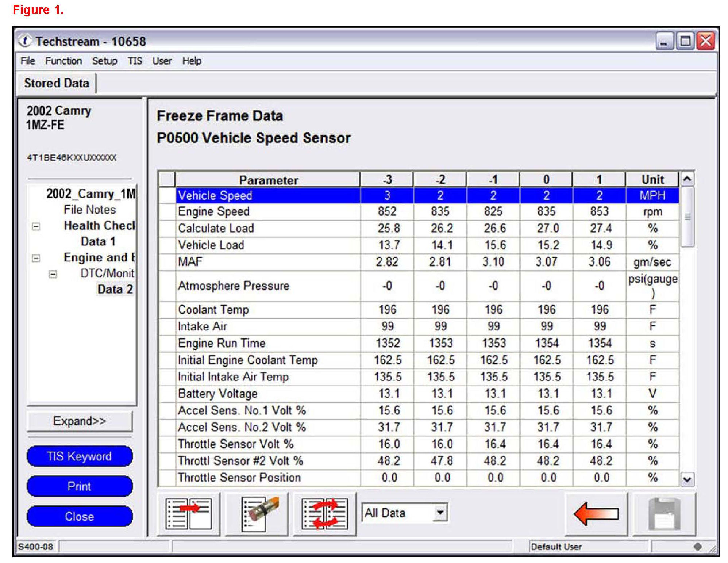The width and height of the screenshot is (728, 563).
Task: Click the Expand>> button
Action: point(79,421)
